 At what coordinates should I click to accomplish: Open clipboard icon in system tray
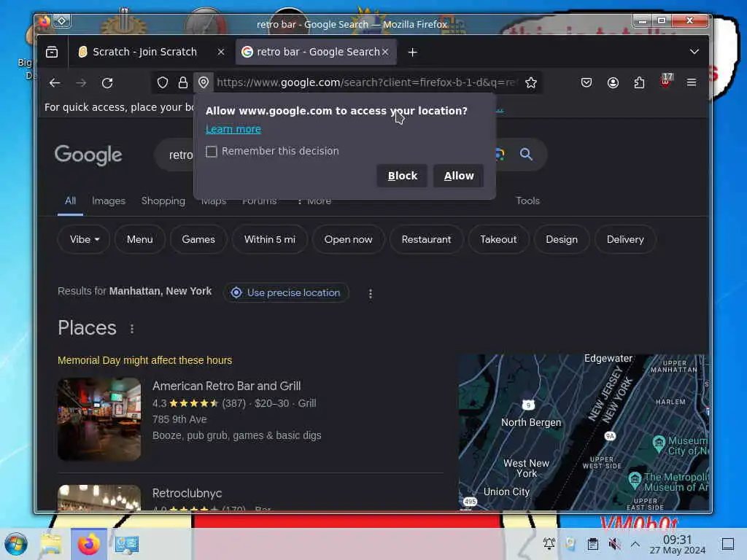(x=592, y=544)
